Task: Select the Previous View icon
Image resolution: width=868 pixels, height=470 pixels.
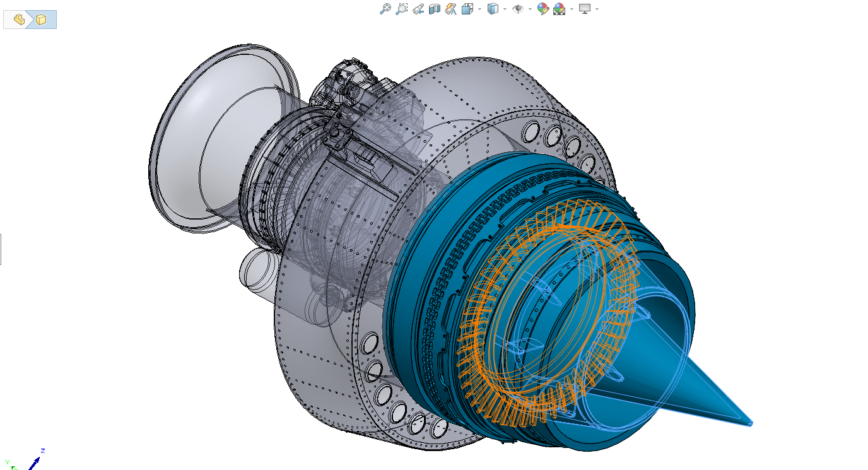Action: click(418, 9)
